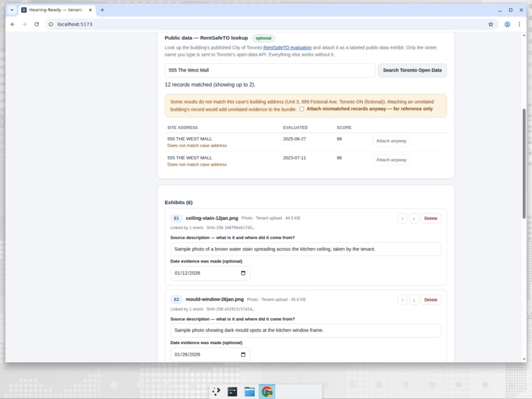Select the Hearing-Ready browser tab

56,10
